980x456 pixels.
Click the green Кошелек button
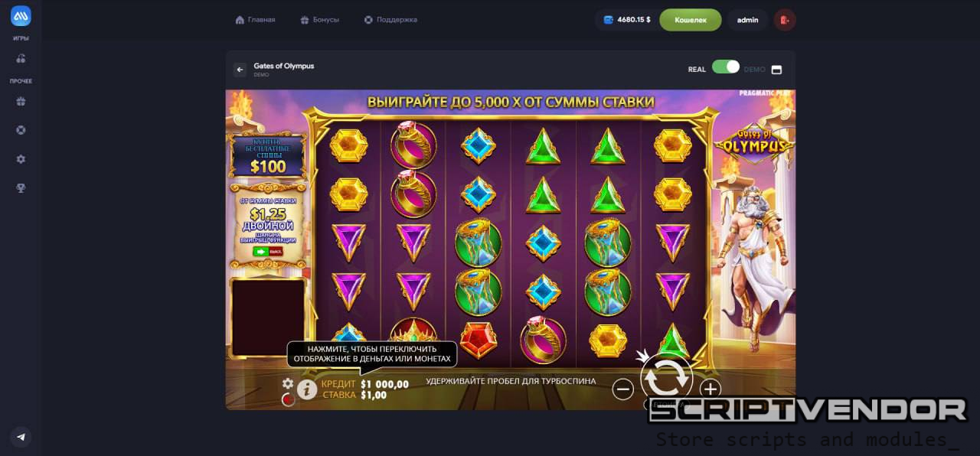point(691,20)
